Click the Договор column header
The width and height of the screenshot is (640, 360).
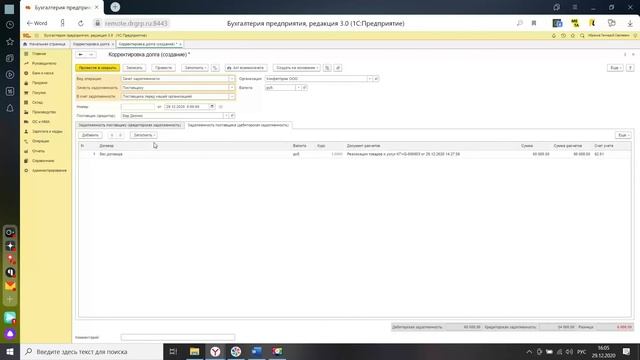pyautogui.click(x=107, y=146)
